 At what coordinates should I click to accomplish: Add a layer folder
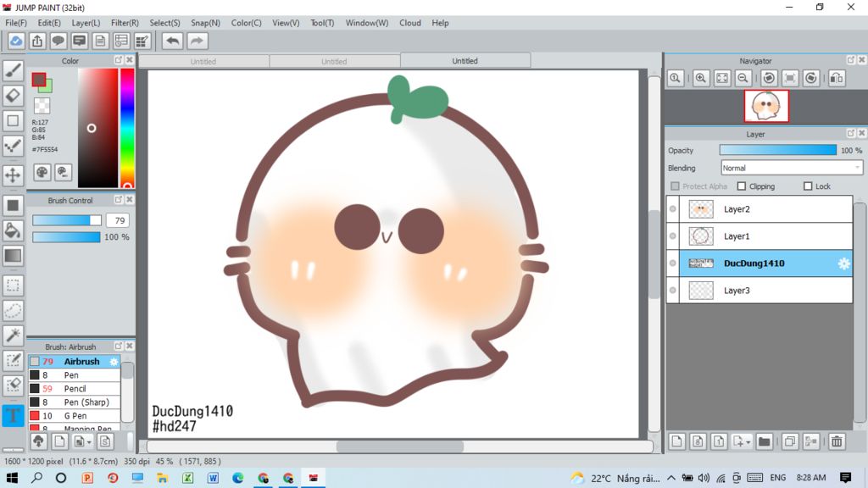click(764, 441)
